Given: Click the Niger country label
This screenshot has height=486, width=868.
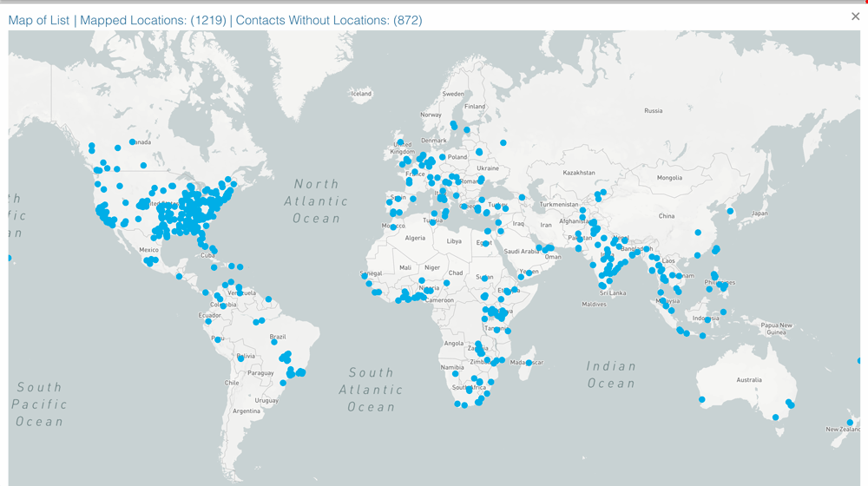Looking at the screenshot, I should [x=432, y=267].
